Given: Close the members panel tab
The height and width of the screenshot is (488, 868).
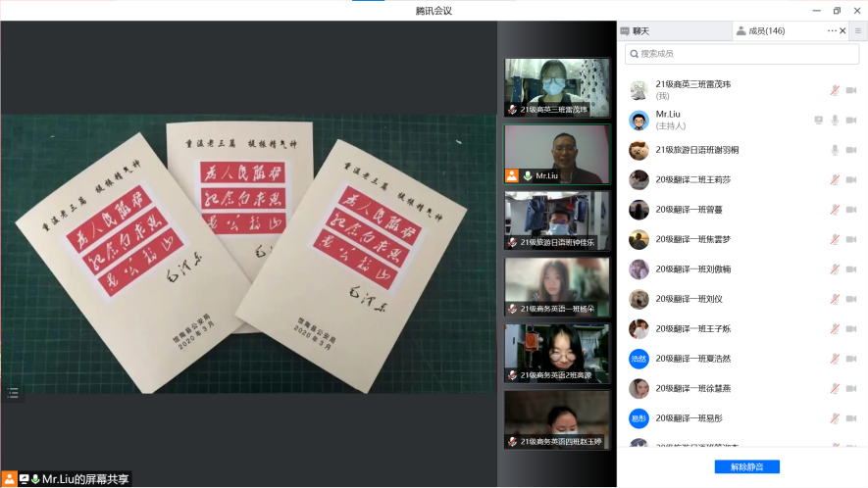Looking at the screenshot, I should pos(842,31).
